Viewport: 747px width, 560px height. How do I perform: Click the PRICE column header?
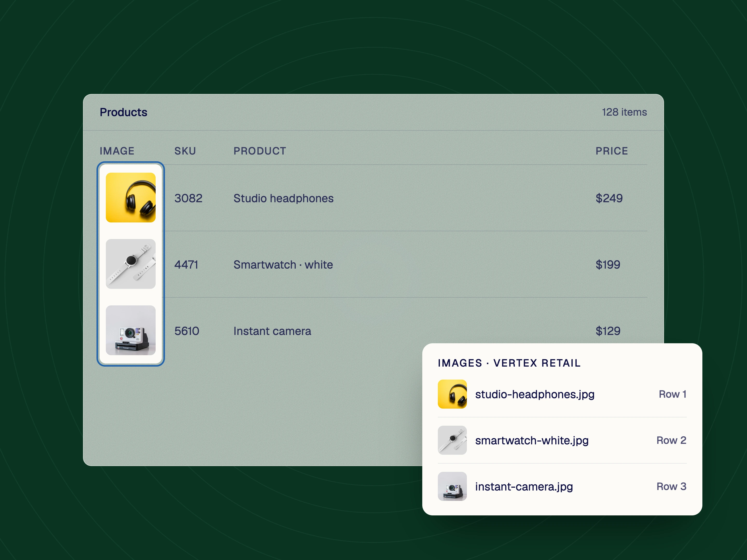click(x=612, y=151)
